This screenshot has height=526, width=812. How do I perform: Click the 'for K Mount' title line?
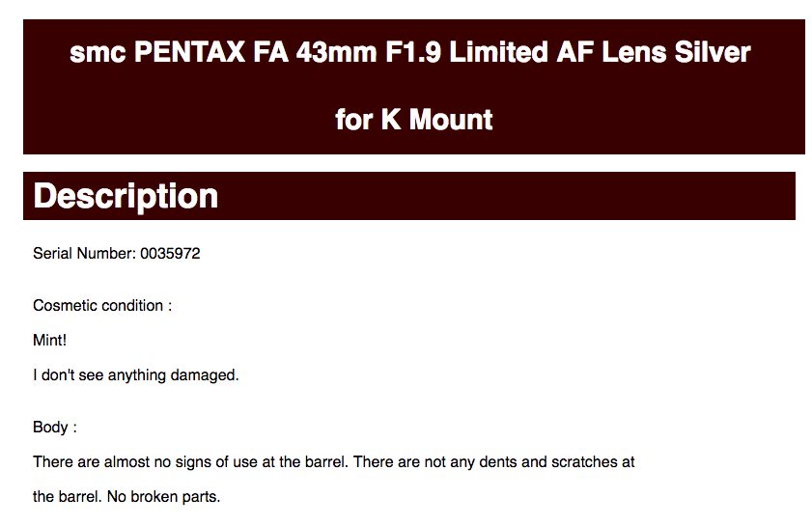pos(414,120)
